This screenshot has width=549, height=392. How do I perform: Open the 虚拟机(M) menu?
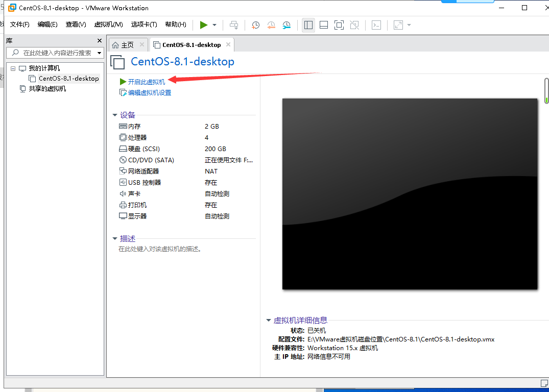point(109,24)
